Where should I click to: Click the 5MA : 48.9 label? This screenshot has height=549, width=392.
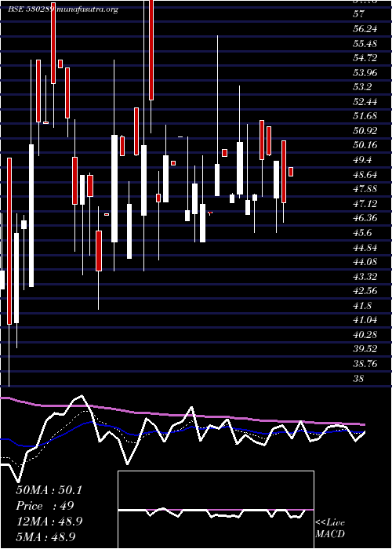pyautogui.click(x=45, y=536)
